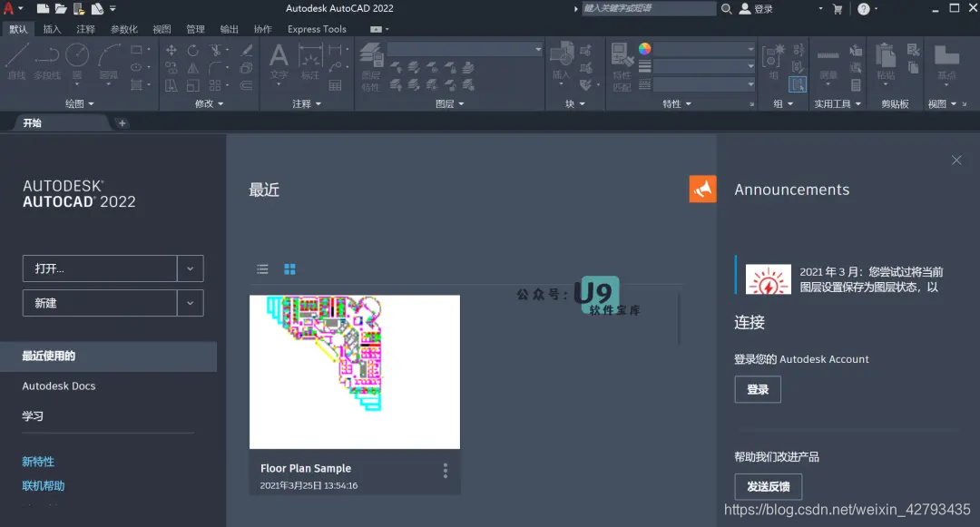
Task: Click the Table tool icon
Action: pyautogui.click(x=335, y=85)
